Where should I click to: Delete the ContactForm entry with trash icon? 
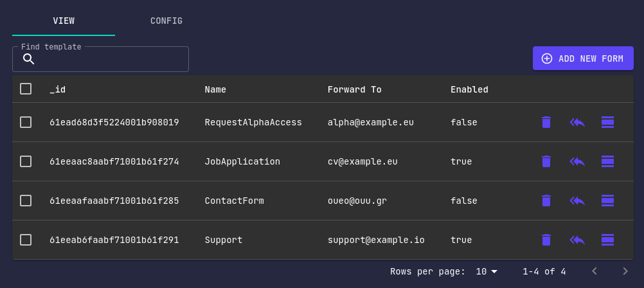point(546,201)
